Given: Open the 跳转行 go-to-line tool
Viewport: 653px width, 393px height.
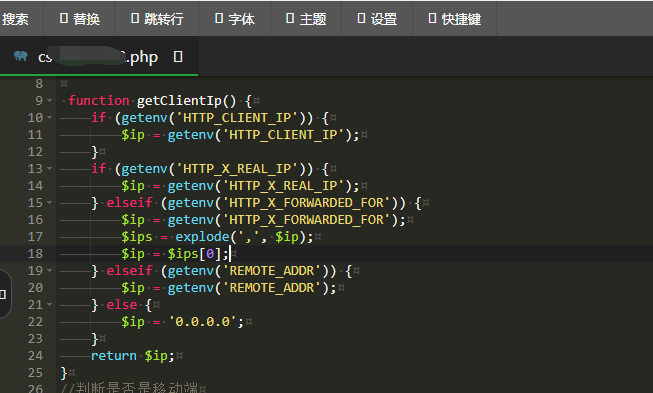Looking at the screenshot, I should click(x=157, y=19).
